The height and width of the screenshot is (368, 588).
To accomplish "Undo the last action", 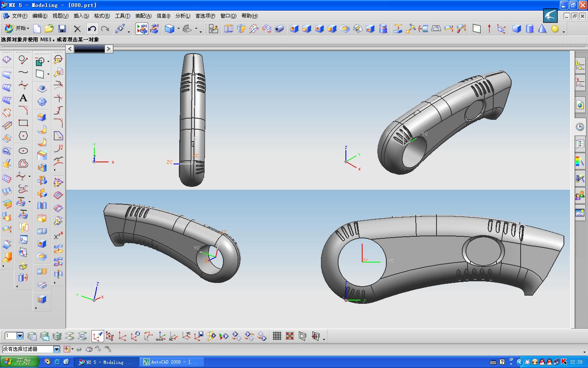I will tap(92, 29).
